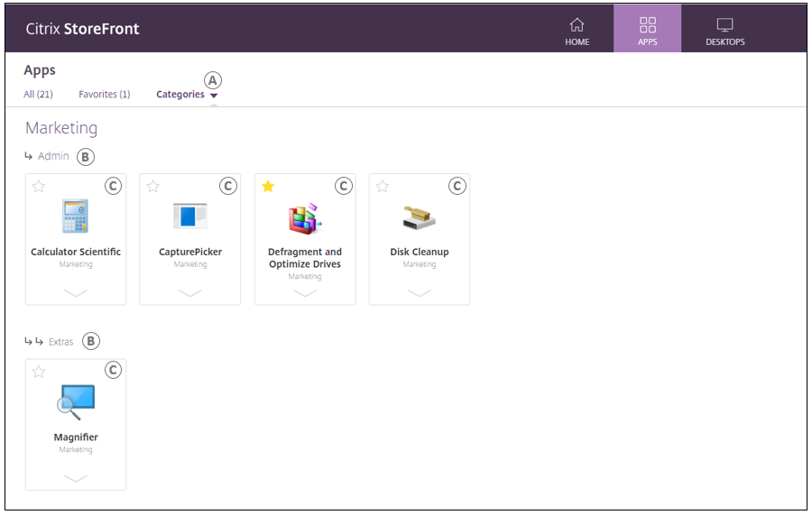Expand details chevron on Calculator Scientific

pos(76,293)
